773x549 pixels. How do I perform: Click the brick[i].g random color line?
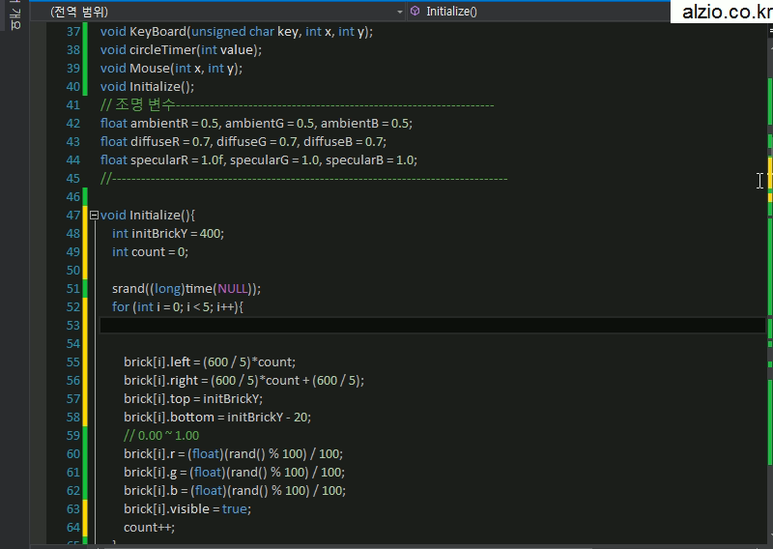point(234,473)
